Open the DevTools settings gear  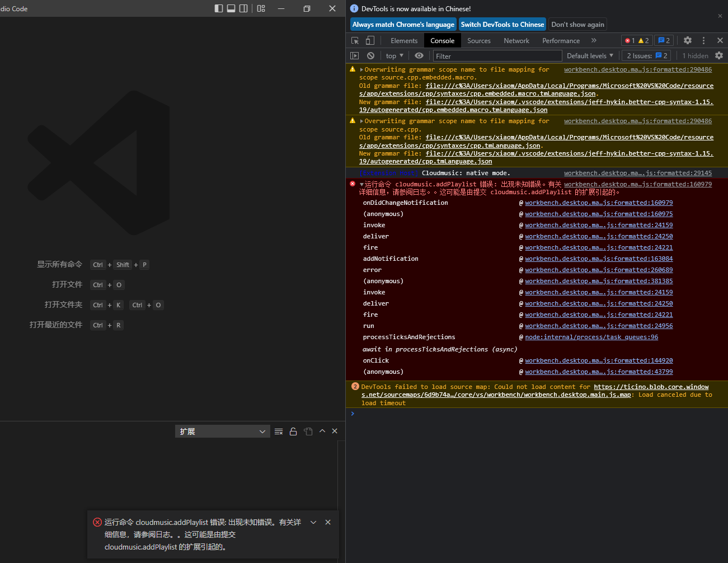coord(687,40)
